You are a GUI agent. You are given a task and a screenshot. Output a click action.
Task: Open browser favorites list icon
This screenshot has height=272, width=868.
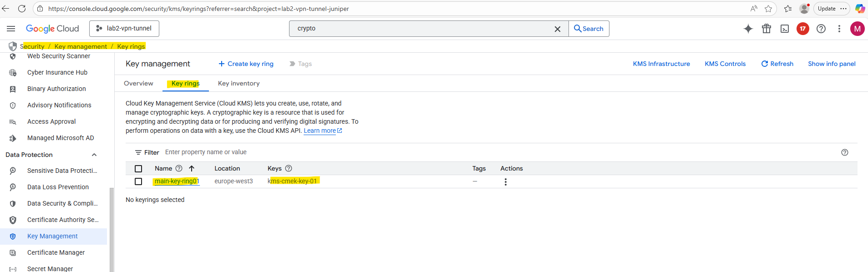(788, 9)
